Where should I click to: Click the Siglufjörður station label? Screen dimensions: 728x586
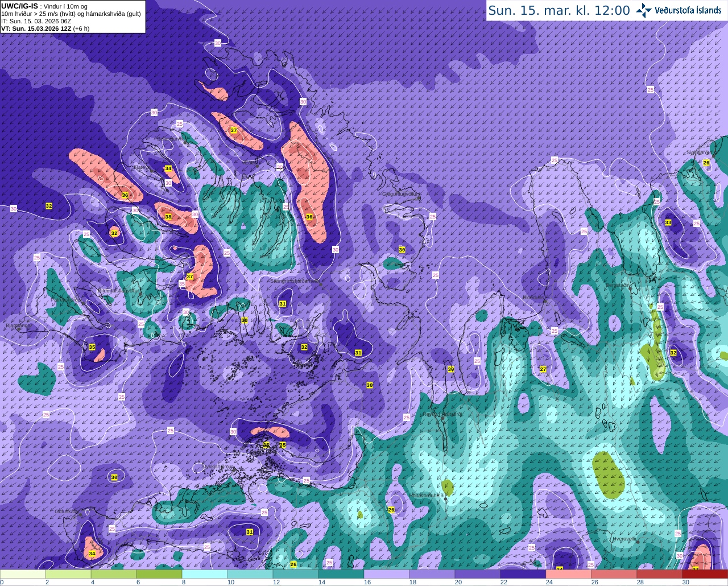coord(700,152)
